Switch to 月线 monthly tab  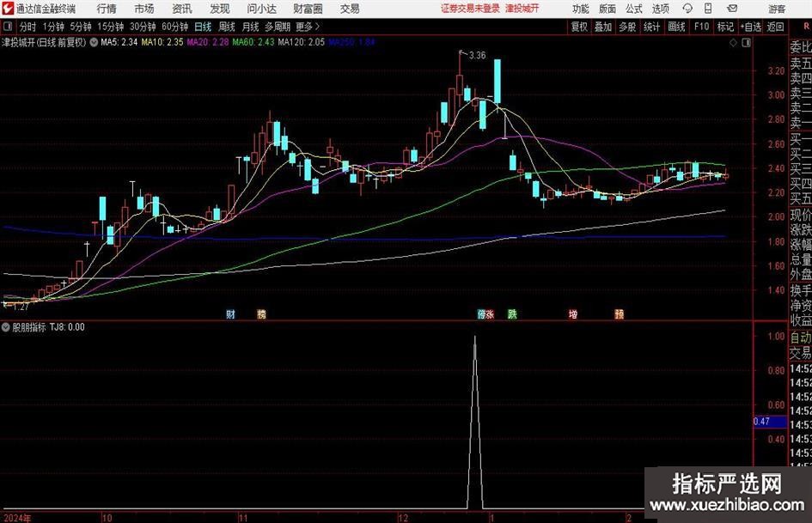click(251, 27)
